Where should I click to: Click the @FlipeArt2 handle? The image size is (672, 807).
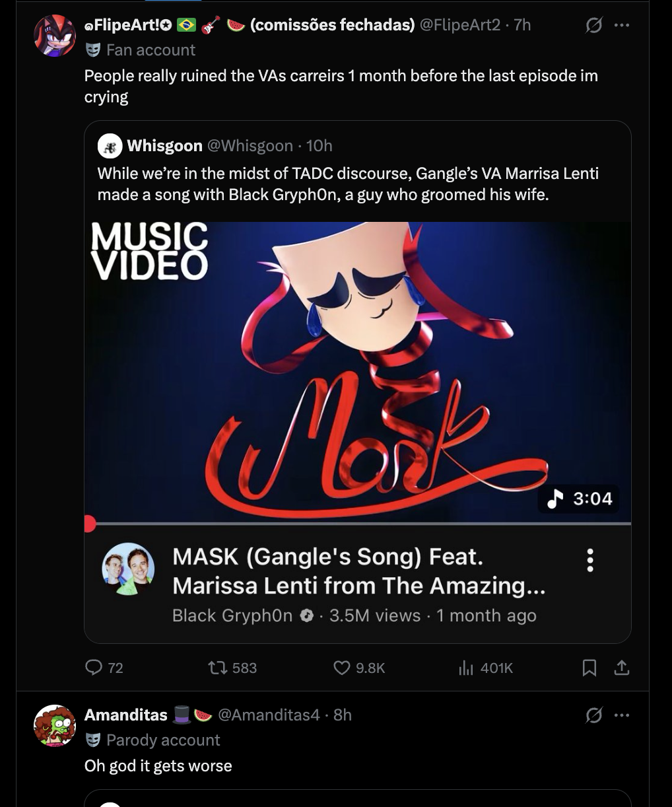point(459,25)
